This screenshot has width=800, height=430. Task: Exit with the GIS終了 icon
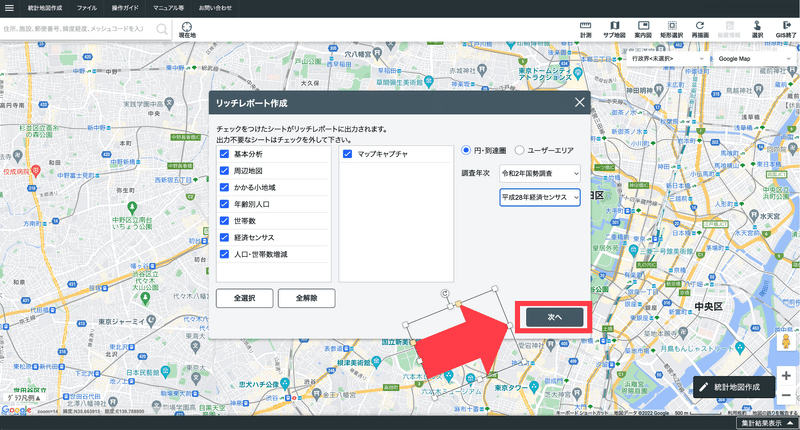786,30
